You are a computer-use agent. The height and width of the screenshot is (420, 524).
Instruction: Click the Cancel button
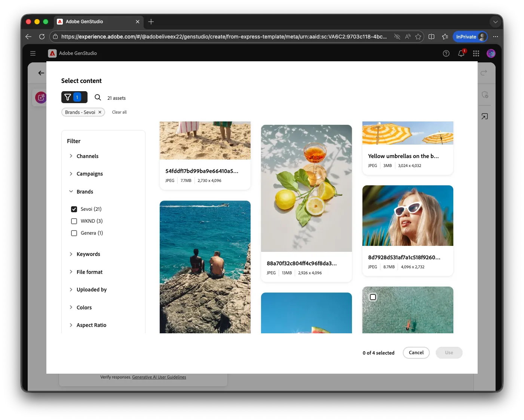(416, 353)
